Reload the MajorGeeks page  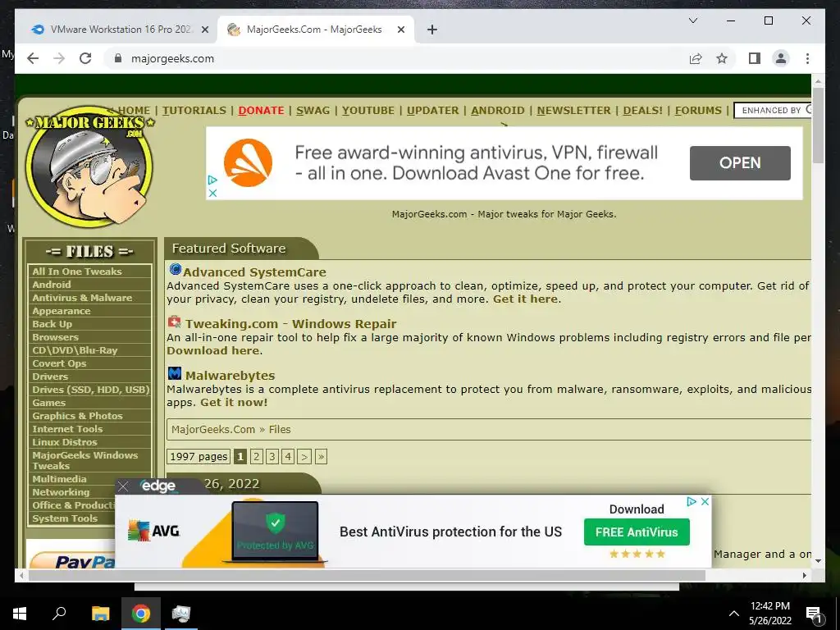85,58
